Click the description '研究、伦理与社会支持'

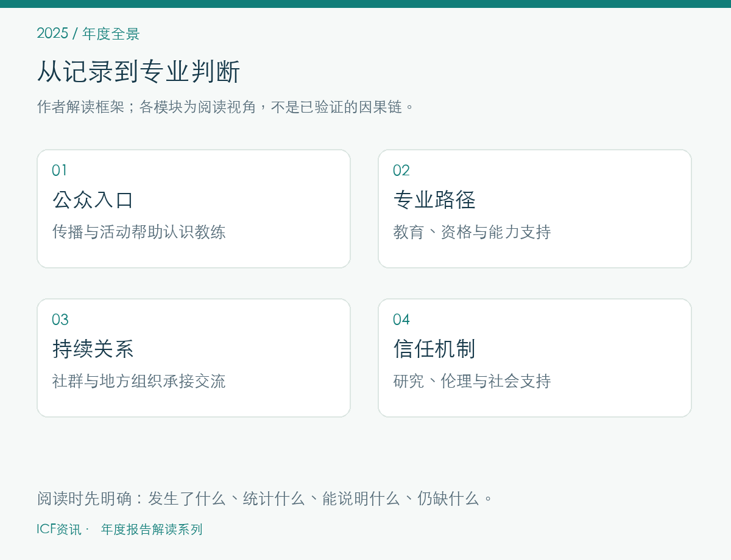click(x=472, y=381)
